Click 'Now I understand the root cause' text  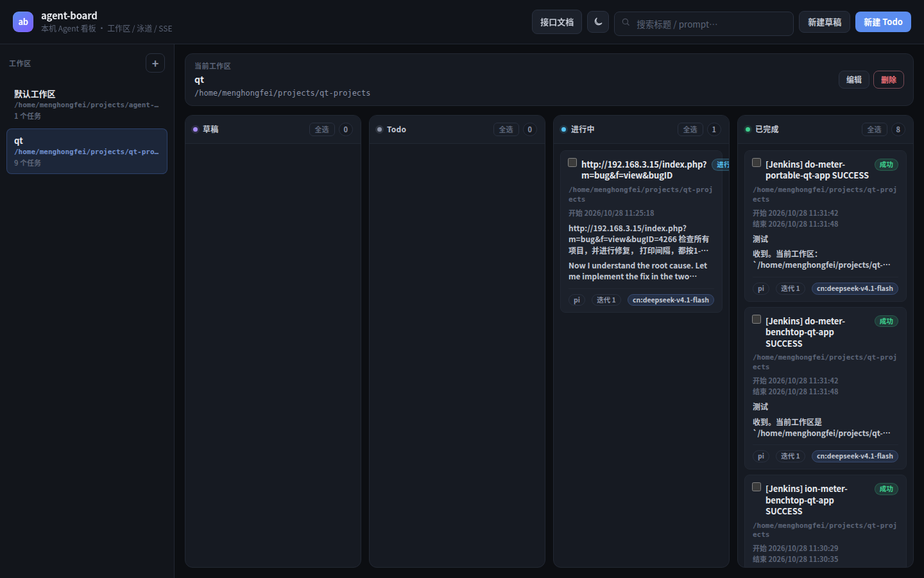pos(638,271)
